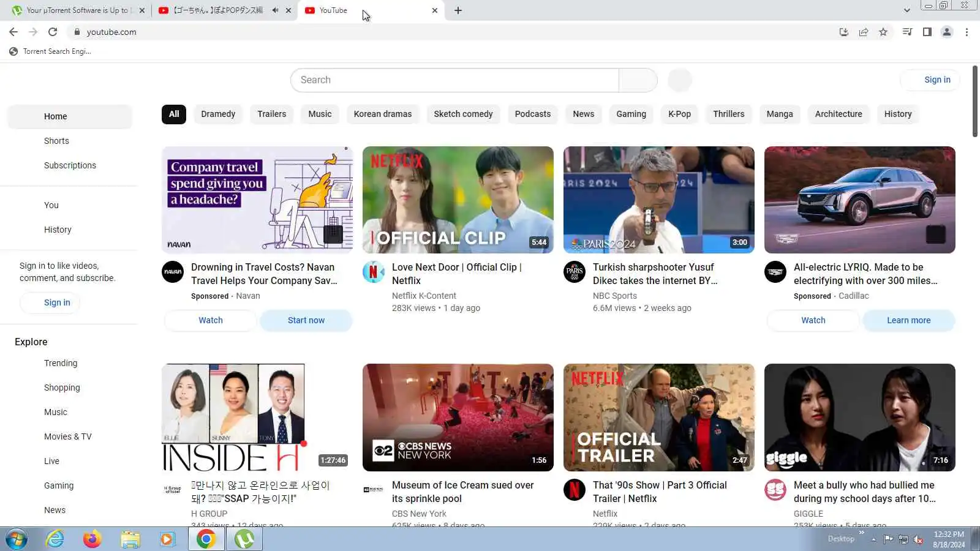
Task: Open the Windows Start menu
Action: [x=17, y=539]
